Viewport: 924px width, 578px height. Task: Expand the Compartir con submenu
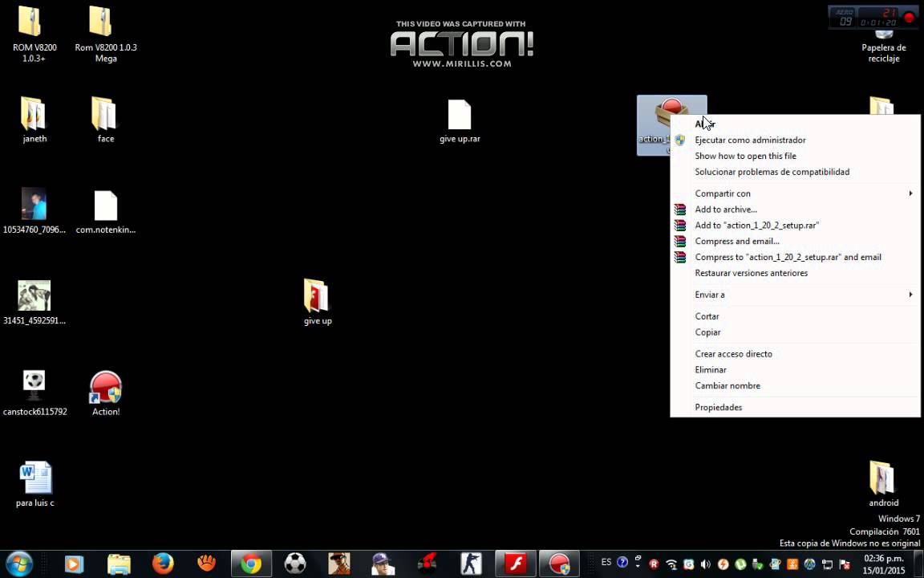click(x=795, y=193)
